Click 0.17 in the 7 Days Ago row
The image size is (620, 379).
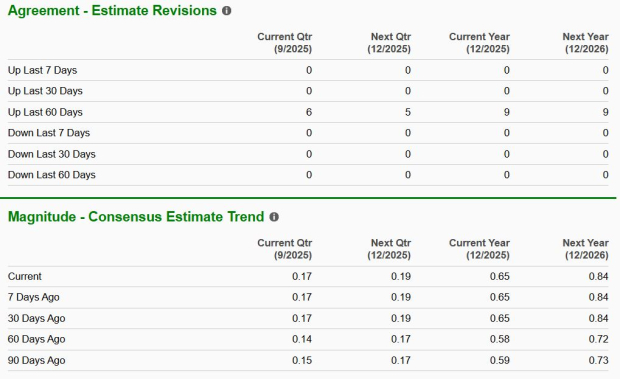[302, 297]
